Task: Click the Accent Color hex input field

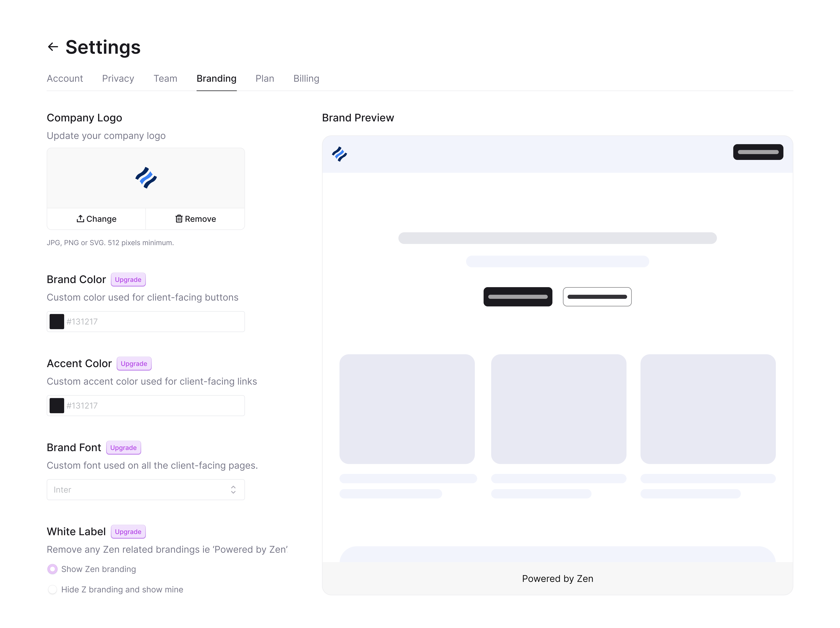Action: click(152, 405)
